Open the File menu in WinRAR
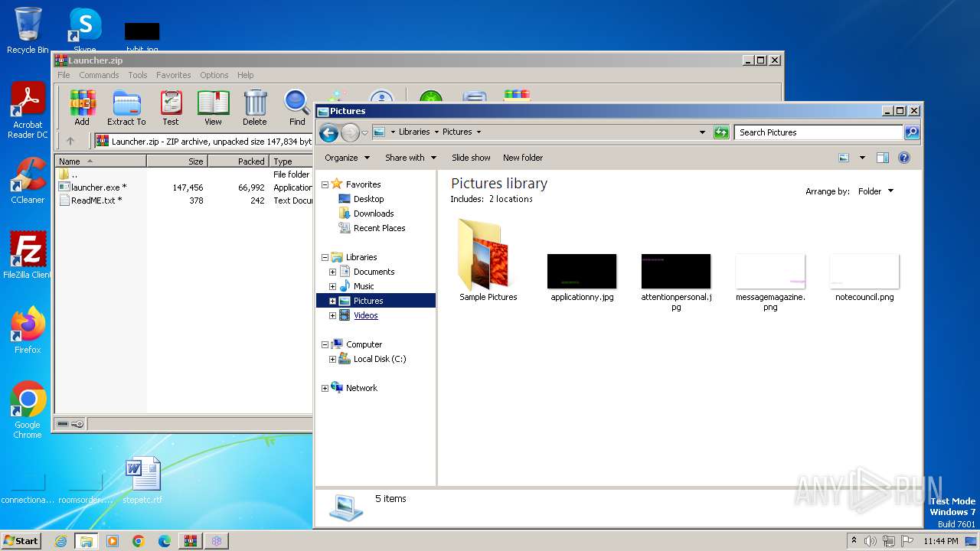Viewport: 980px width, 551px height. [64, 75]
